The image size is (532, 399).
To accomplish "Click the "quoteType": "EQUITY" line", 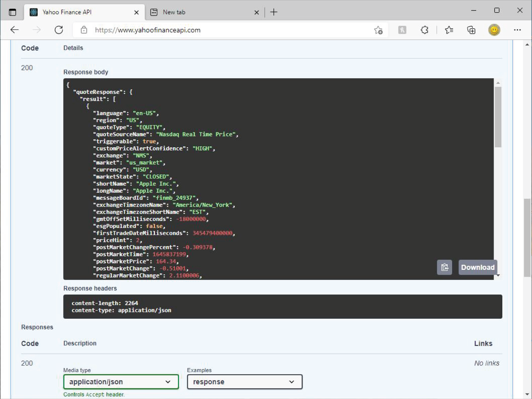I will click(x=129, y=127).
